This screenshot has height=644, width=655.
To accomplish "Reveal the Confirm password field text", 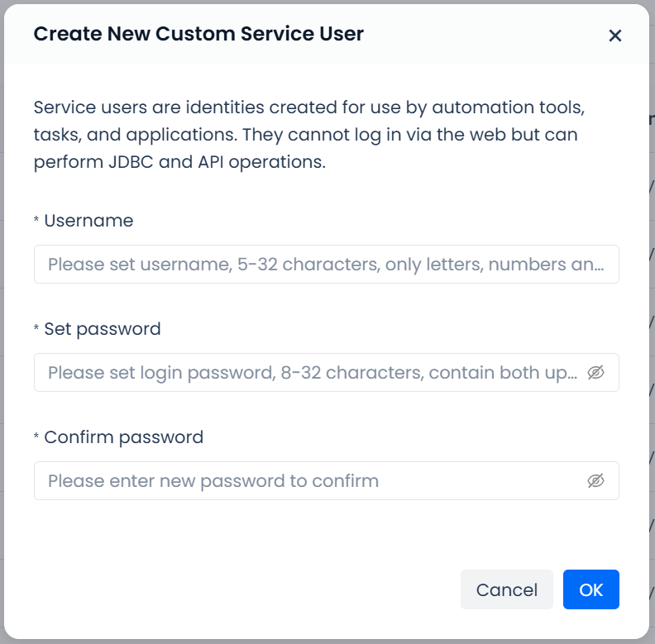I will pyautogui.click(x=595, y=481).
